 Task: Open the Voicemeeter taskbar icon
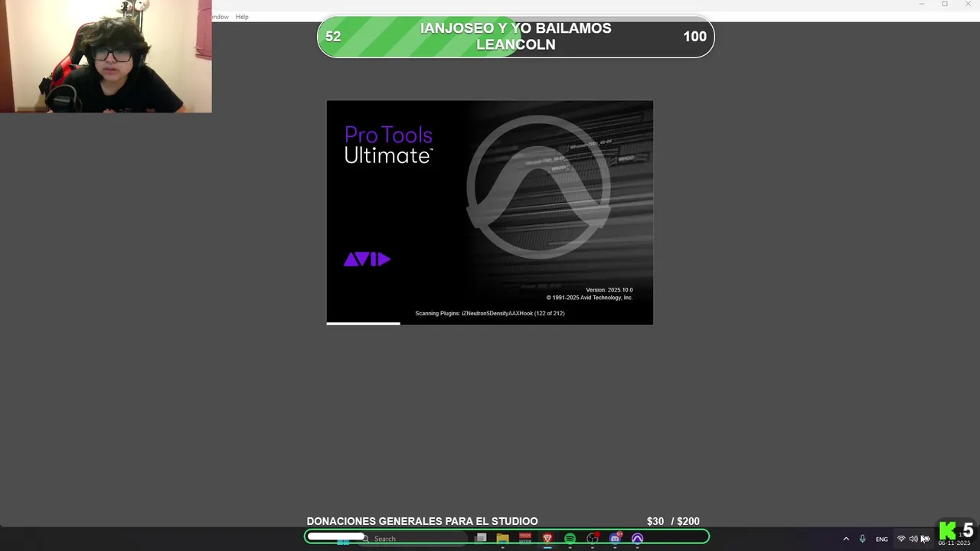pos(525,538)
